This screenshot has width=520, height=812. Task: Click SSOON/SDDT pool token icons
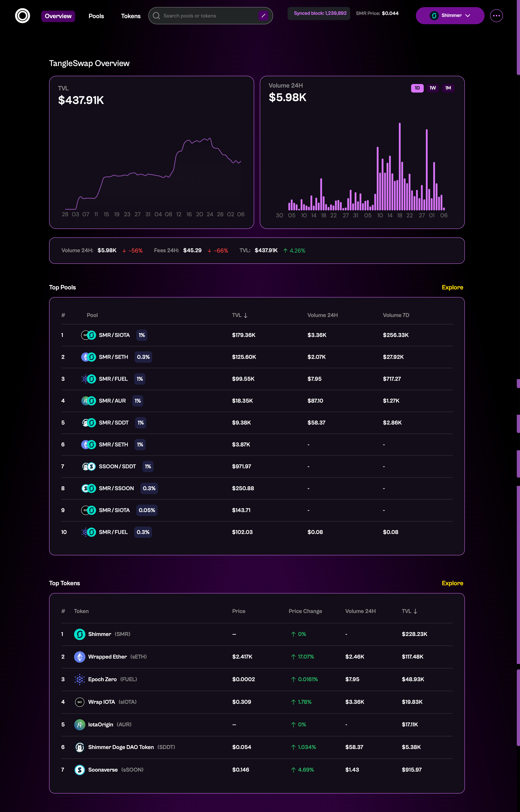[x=89, y=466]
